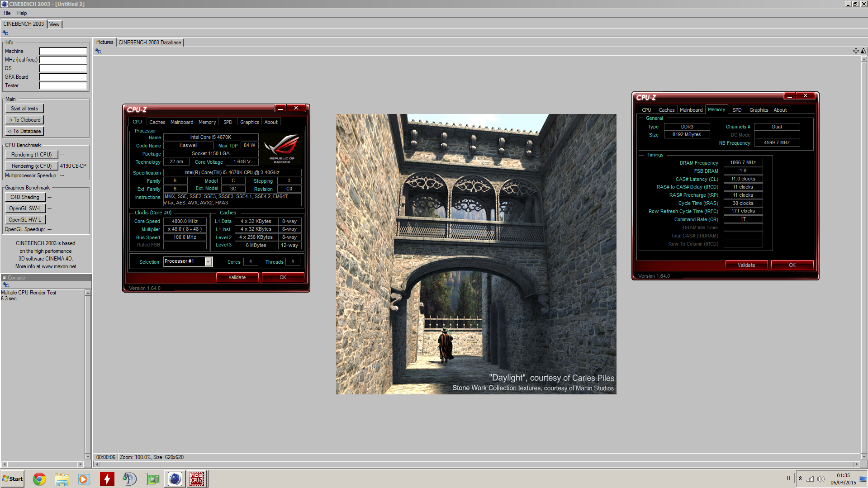
Task: Show hidden system tray icons
Action: coord(800,479)
